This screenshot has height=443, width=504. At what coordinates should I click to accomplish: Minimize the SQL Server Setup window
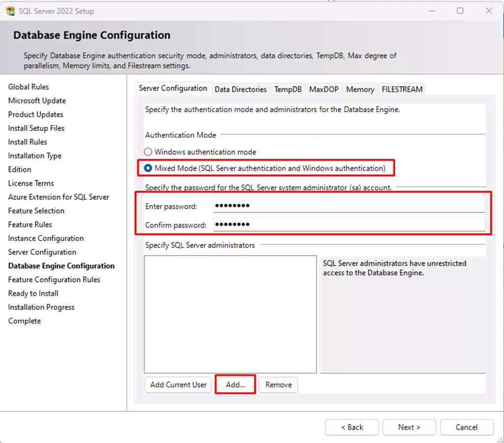[432, 11]
